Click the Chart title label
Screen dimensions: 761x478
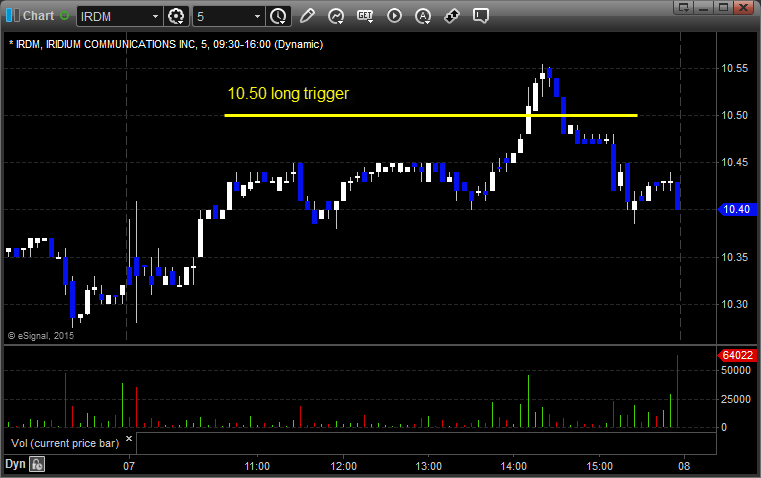coord(39,16)
